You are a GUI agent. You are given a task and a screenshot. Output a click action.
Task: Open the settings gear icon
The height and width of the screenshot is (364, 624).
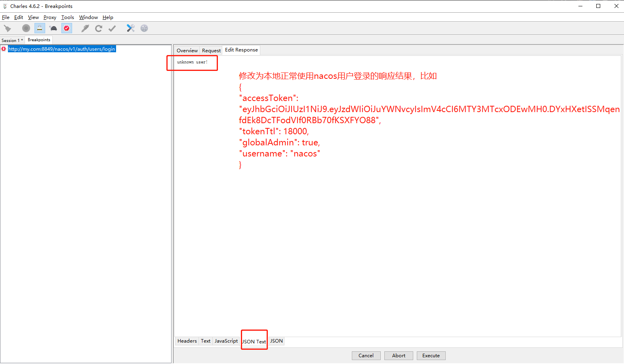coord(144,28)
